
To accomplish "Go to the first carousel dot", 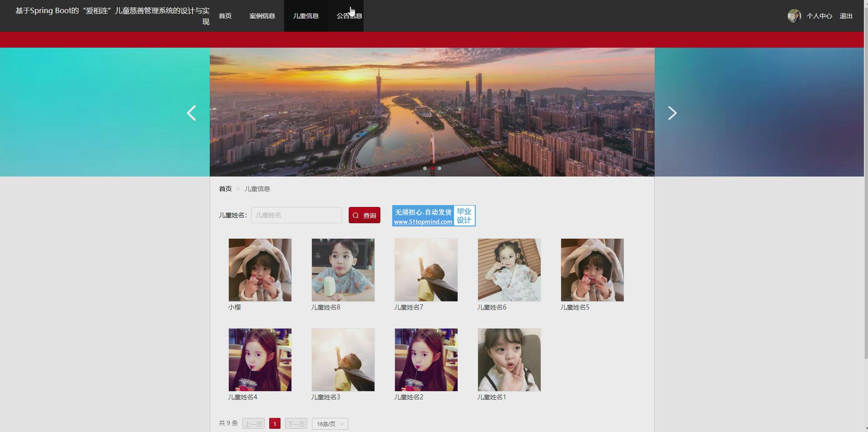I will 425,168.
